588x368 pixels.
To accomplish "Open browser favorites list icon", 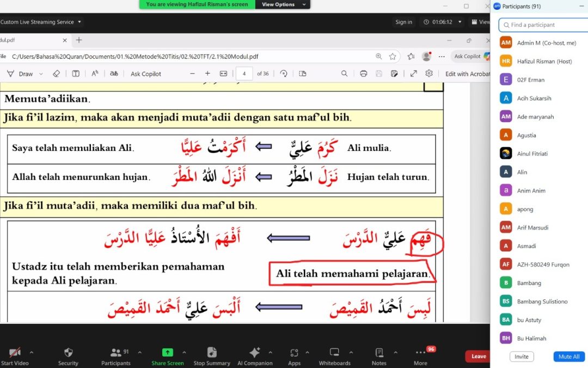I will tap(412, 56).
